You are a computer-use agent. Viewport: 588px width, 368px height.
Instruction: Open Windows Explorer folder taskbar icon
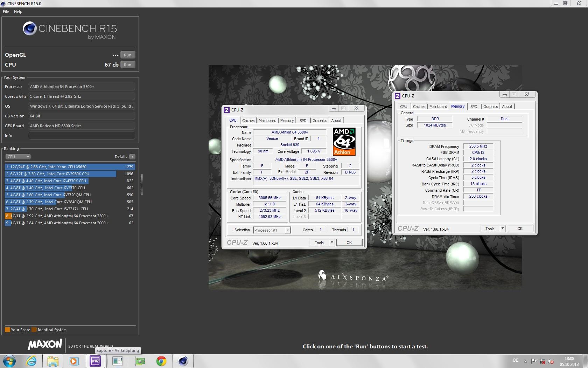coord(53,361)
